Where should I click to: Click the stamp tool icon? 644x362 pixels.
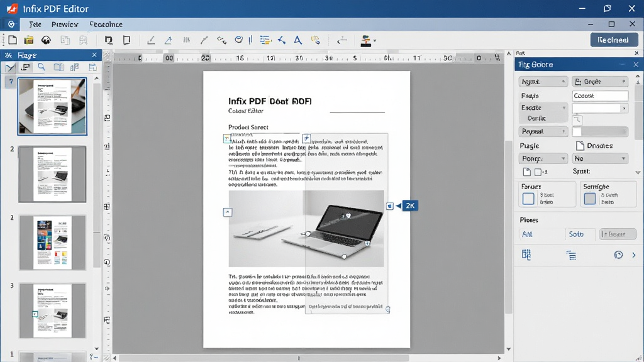[365, 40]
